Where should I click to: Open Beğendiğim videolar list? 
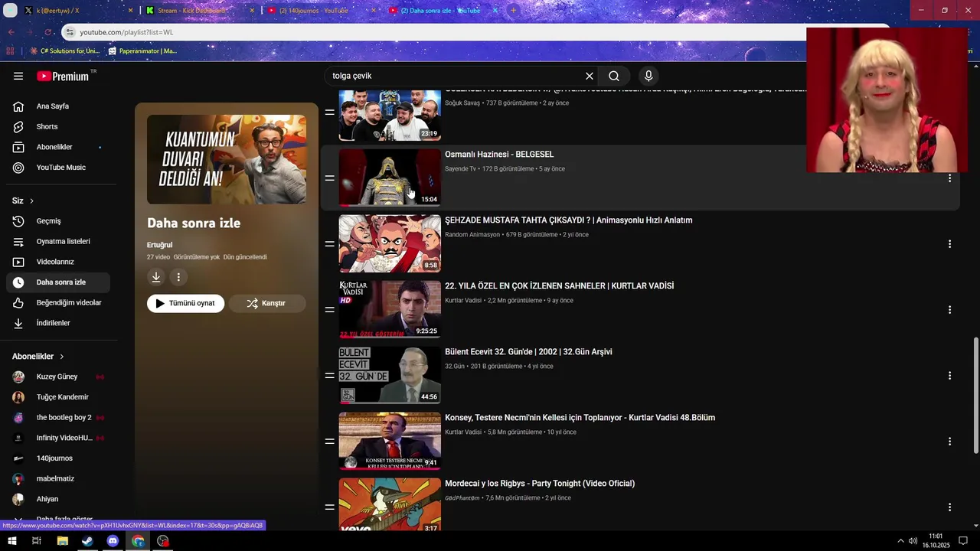[x=58, y=302]
